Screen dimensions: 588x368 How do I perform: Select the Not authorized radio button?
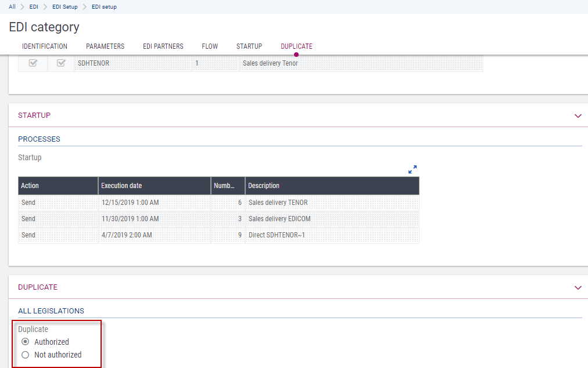point(25,355)
